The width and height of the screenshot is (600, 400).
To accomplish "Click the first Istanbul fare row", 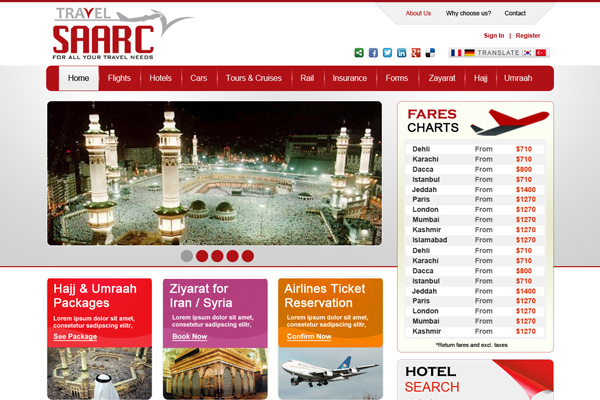I will pyautogui.click(x=475, y=180).
